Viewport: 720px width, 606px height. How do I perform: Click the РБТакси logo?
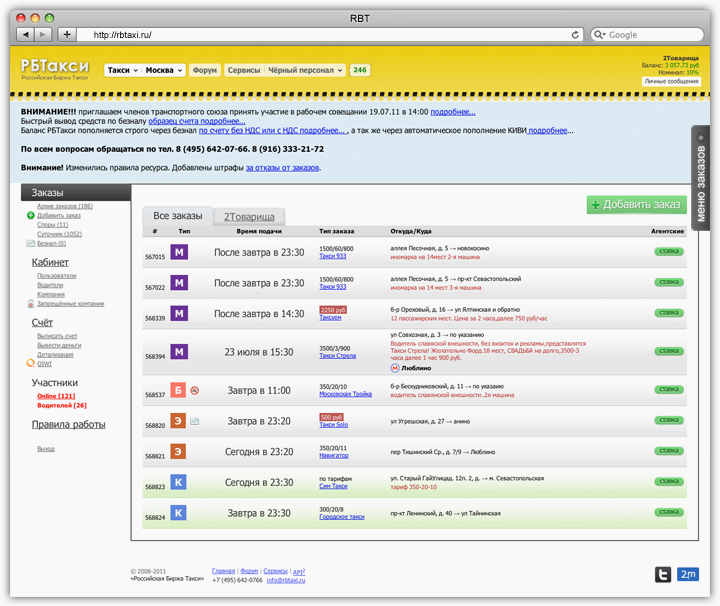[x=55, y=69]
